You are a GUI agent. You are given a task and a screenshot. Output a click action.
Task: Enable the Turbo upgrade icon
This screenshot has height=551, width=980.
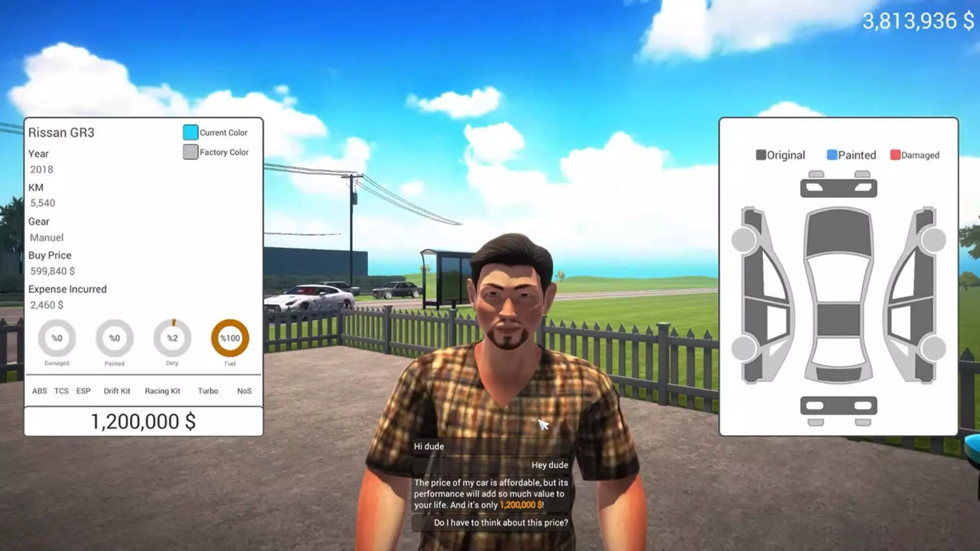tap(208, 391)
